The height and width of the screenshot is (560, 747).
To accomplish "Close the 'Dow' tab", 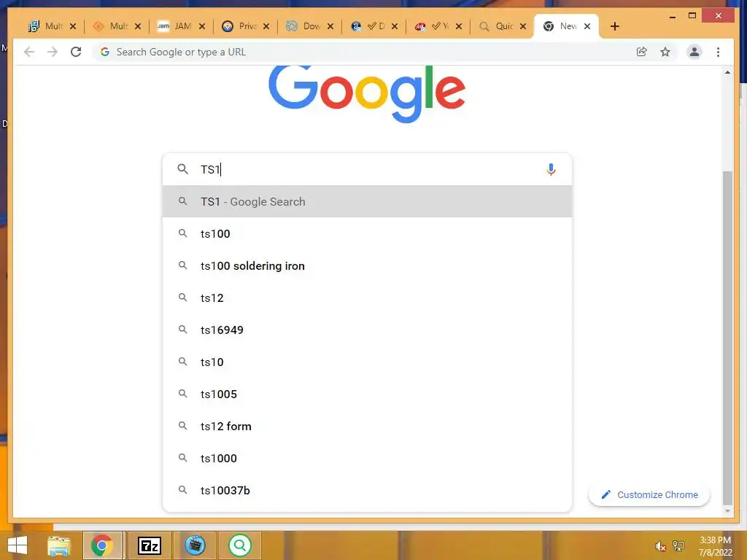I will (330, 26).
